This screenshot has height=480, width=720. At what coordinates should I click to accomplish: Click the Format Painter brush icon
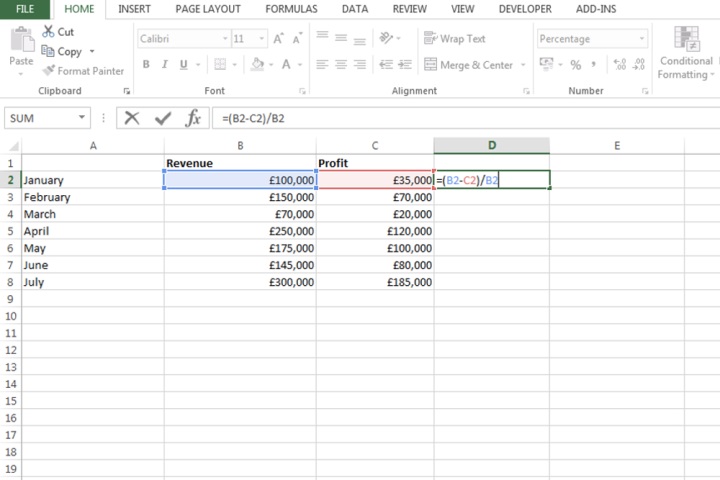point(48,71)
